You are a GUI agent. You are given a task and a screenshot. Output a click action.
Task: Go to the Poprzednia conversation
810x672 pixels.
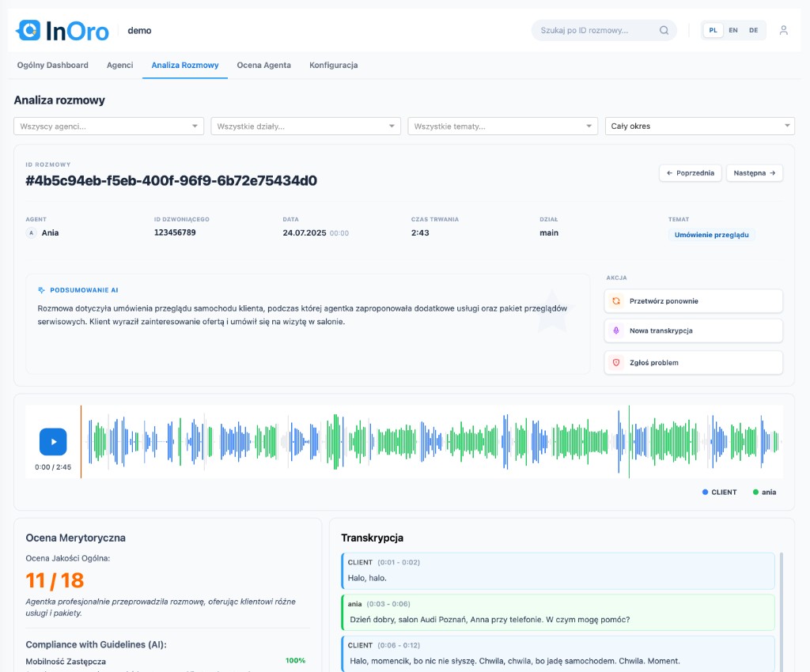tap(690, 173)
